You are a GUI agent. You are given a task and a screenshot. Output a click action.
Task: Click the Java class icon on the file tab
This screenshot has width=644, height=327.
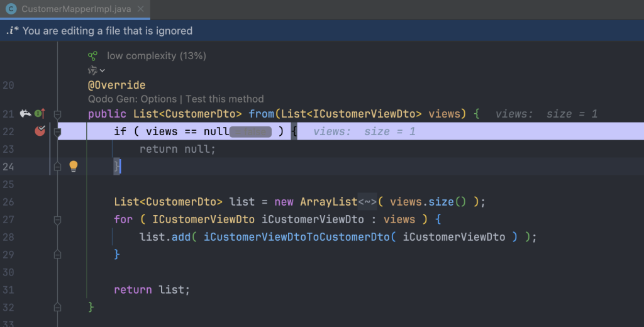pyautogui.click(x=11, y=9)
